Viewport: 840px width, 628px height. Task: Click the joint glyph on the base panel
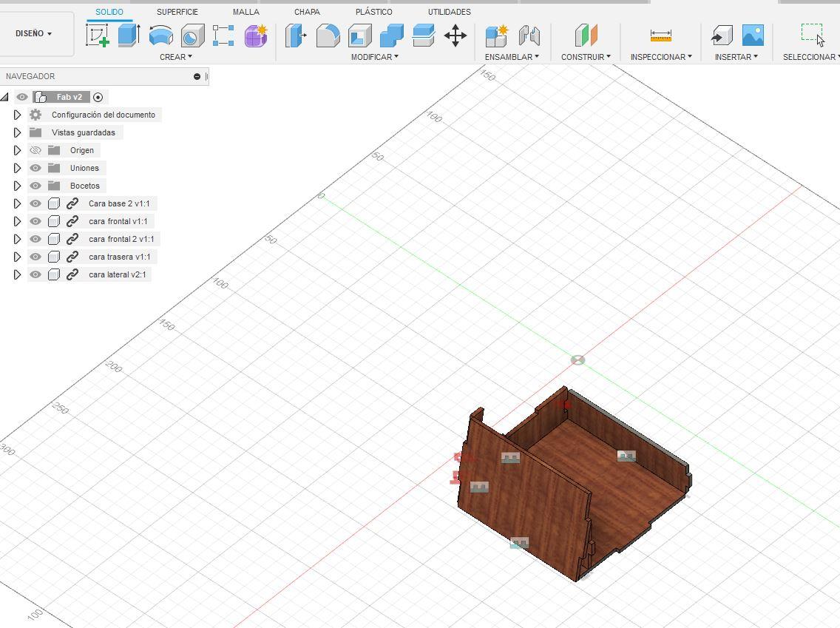626,456
